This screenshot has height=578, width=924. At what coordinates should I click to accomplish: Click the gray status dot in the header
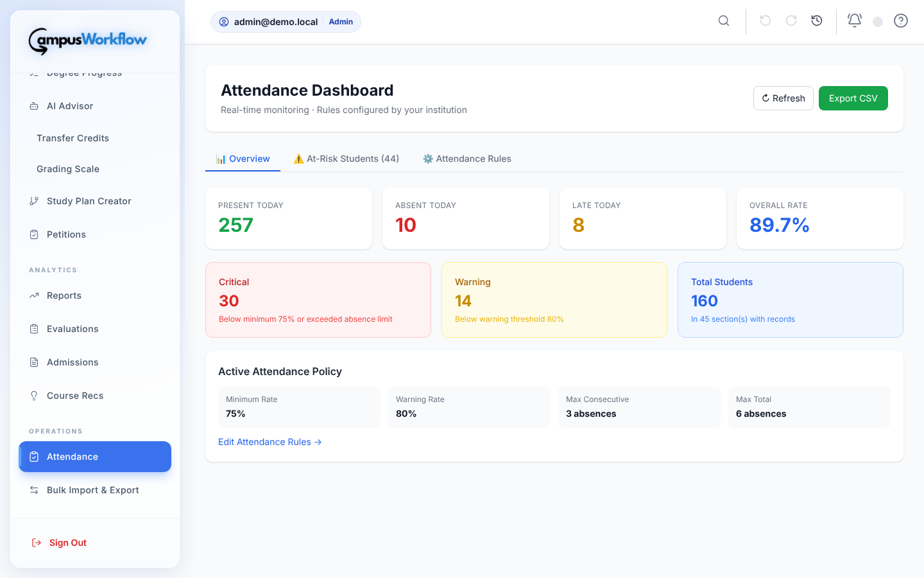[x=878, y=22]
